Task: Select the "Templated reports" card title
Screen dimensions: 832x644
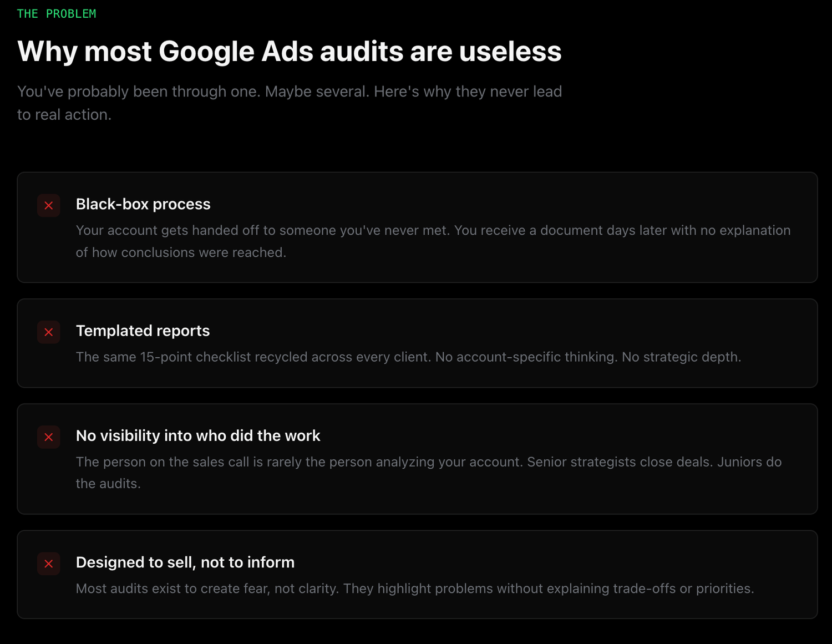Action: [x=143, y=331]
